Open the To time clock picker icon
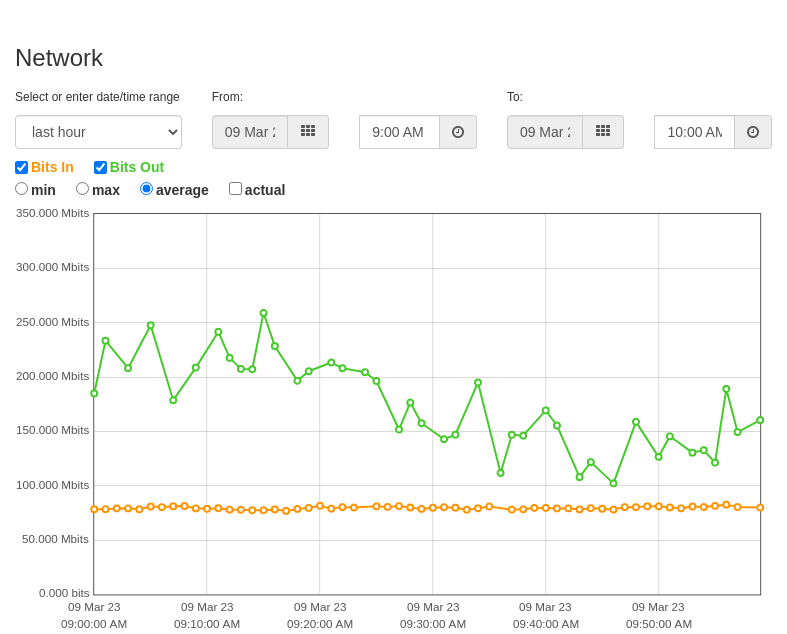787x634 pixels. pyautogui.click(x=753, y=132)
